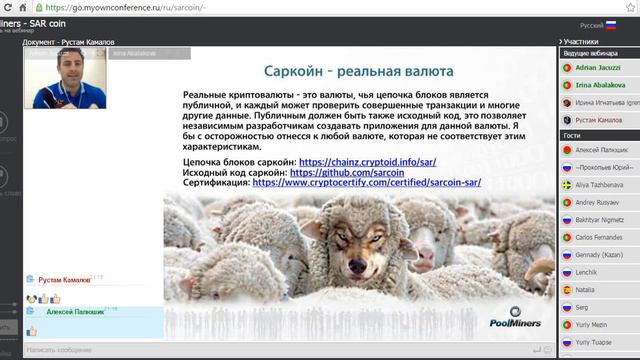Click flag icon beside Gennady (Kazan)

[567, 255]
